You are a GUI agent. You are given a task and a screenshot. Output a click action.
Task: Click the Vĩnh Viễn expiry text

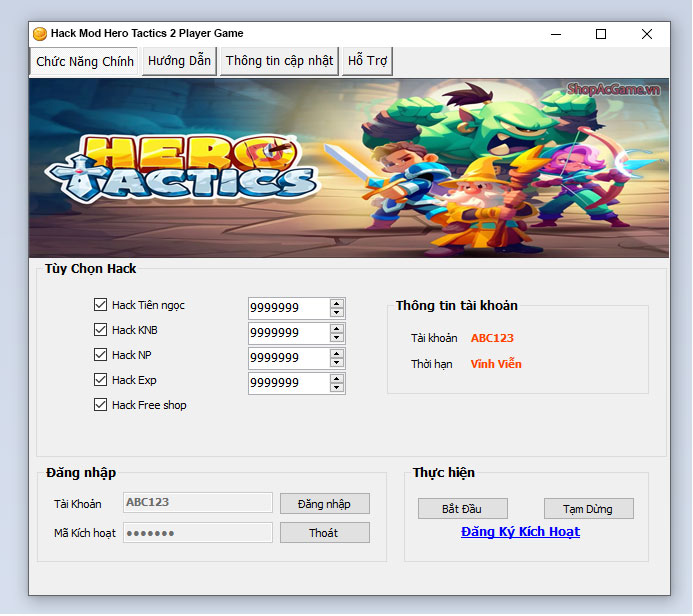[496, 364]
